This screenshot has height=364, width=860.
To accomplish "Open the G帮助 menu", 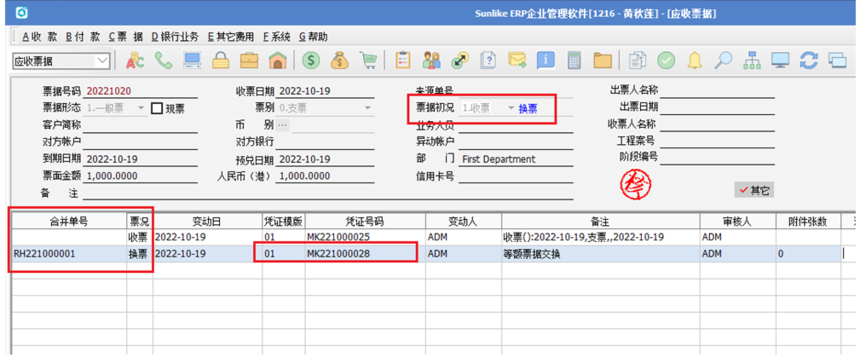I will (314, 37).
